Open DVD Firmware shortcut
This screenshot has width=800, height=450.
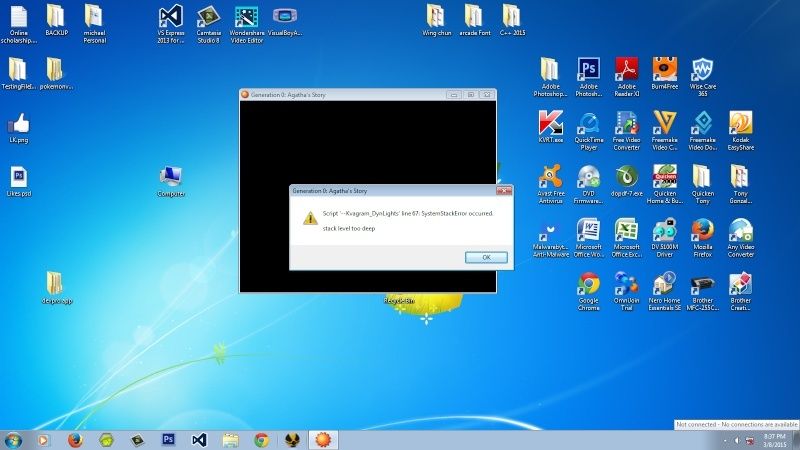click(x=588, y=184)
